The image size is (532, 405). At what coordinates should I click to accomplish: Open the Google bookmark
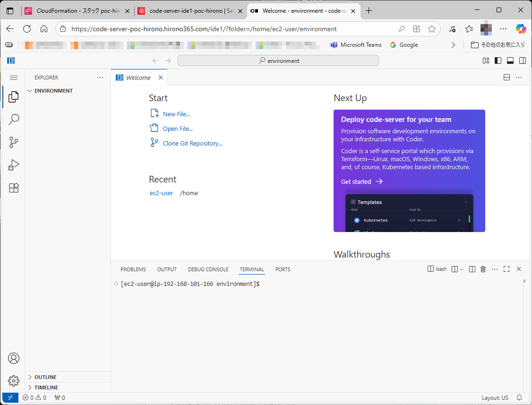pyautogui.click(x=404, y=45)
